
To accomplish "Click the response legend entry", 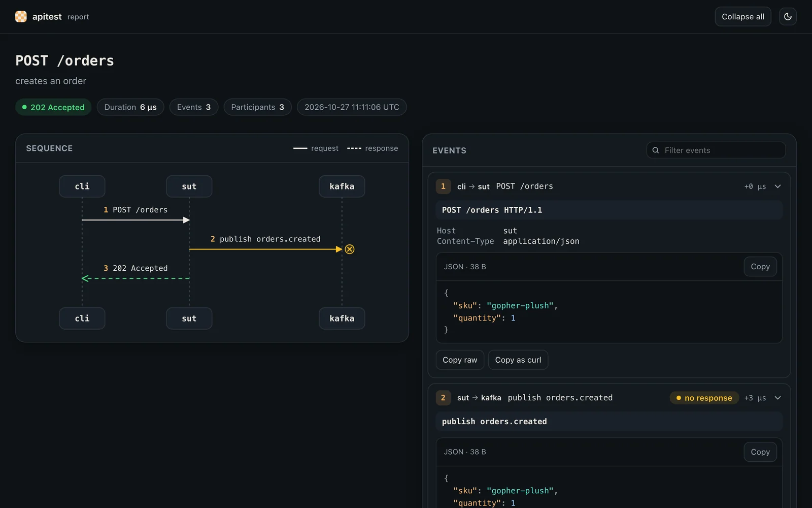I will [373, 148].
